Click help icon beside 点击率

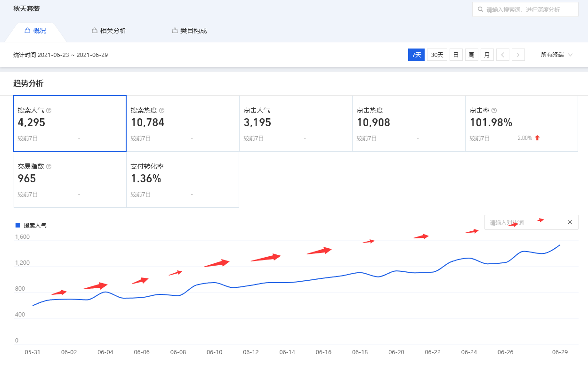pyautogui.click(x=494, y=111)
